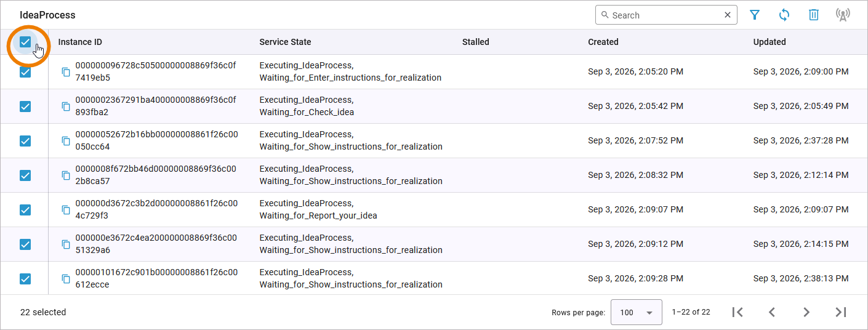Screen dimensions: 868x330
Task: Go to next page of results
Action: (806, 312)
